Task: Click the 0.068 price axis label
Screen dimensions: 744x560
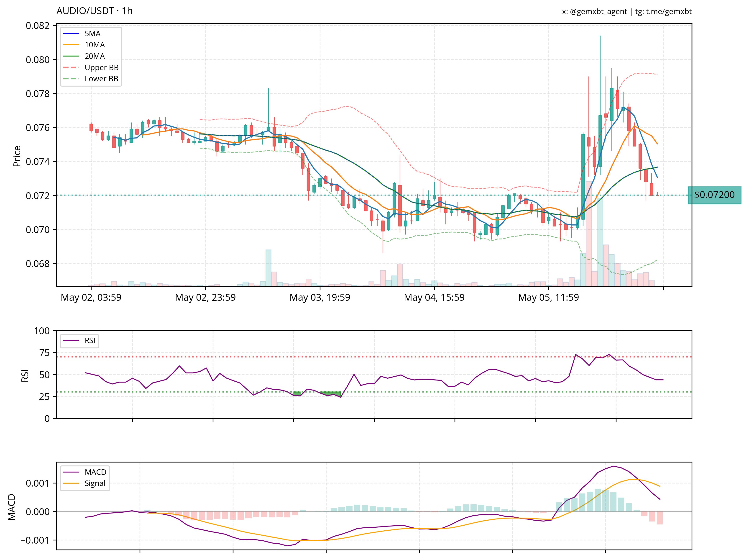Action: (38, 264)
